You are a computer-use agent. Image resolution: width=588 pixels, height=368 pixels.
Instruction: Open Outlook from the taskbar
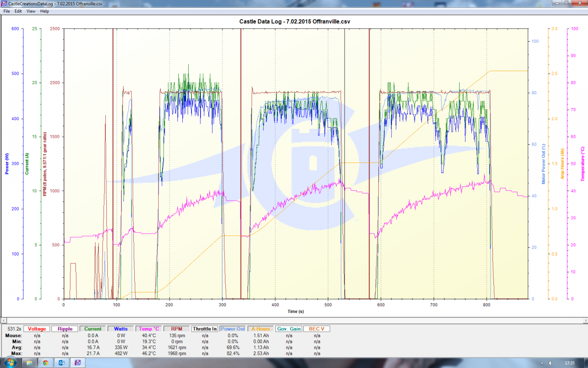click(61, 363)
